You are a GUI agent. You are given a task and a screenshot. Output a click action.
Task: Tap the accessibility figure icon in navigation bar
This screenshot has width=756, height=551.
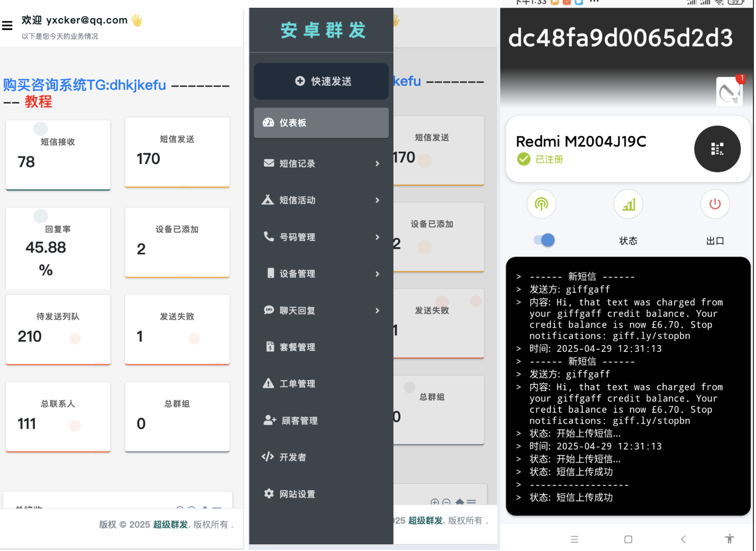pos(729,539)
